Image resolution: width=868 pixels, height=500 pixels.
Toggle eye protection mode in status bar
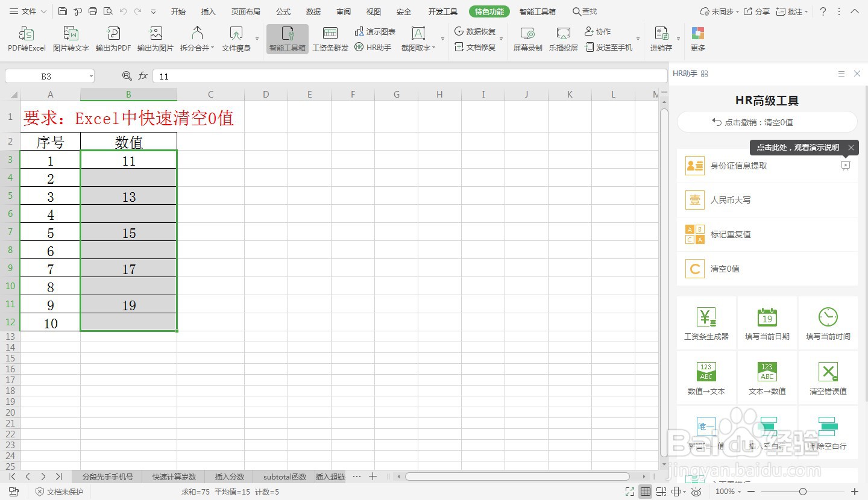coord(696,492)
